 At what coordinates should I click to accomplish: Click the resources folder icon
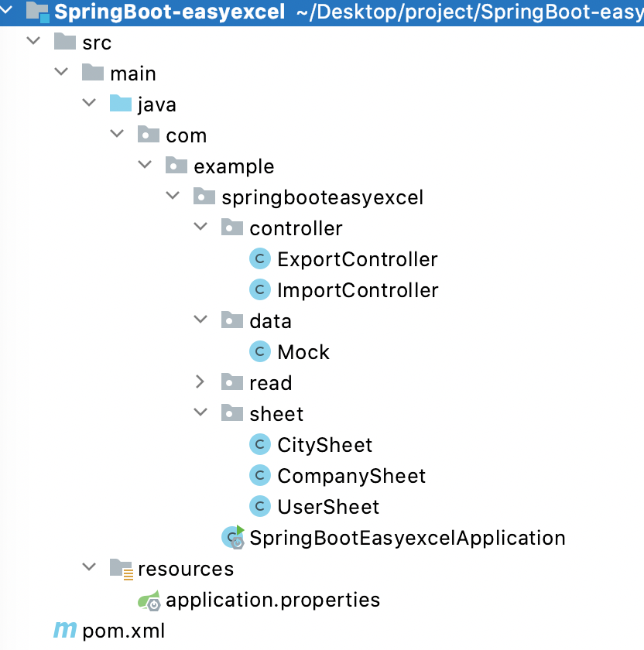(121, 569)
